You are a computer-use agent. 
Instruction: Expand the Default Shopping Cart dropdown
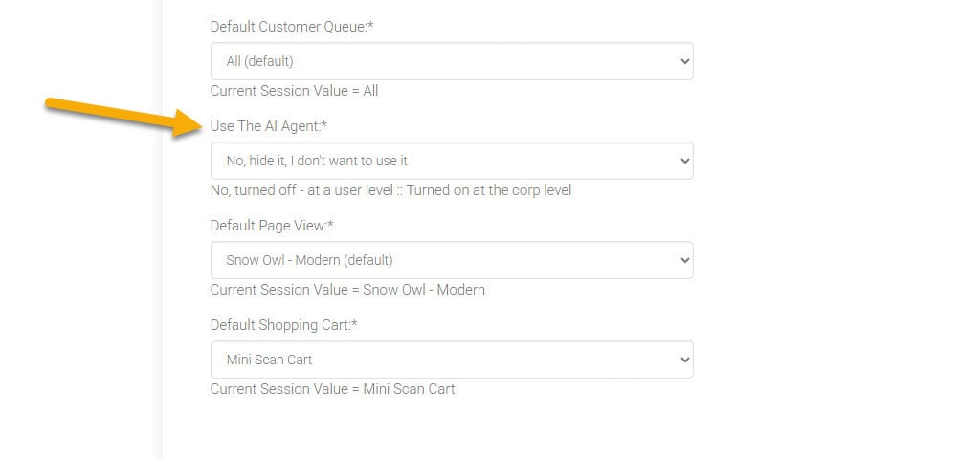click(451, 360)
